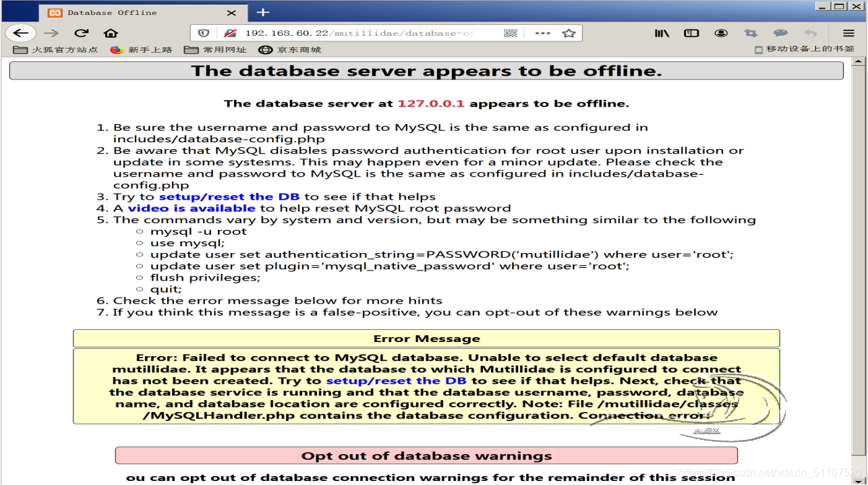Click the forward navigation arrow
This screenshot has height=485, width=868.
coord(51,33)
